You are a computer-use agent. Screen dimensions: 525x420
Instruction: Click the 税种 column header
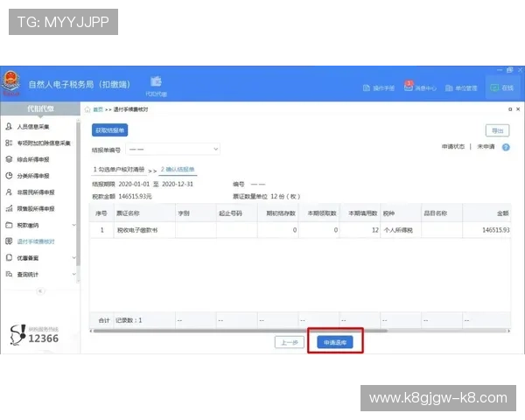[x=401, y=213]
